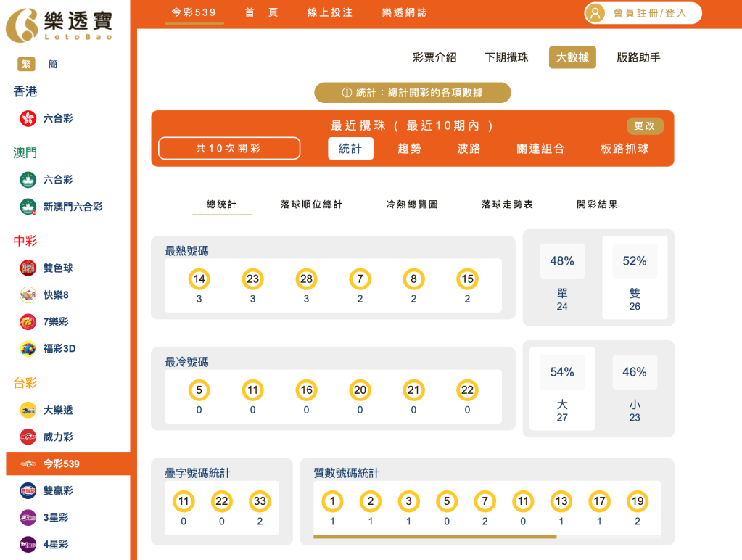Open the 波路 analysis view
The height and width of the screenshot is (560, 742).
pyautogui.click(x=467, y=148)
